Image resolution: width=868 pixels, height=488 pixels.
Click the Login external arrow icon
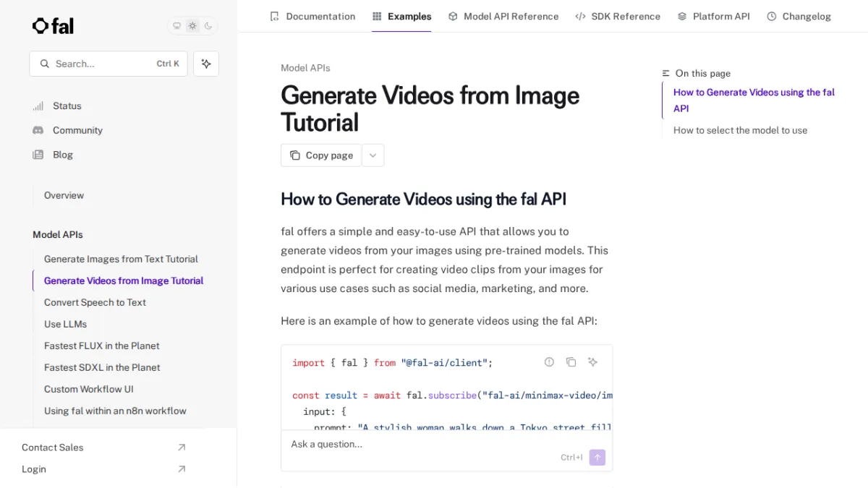click(x=182, y=469)
